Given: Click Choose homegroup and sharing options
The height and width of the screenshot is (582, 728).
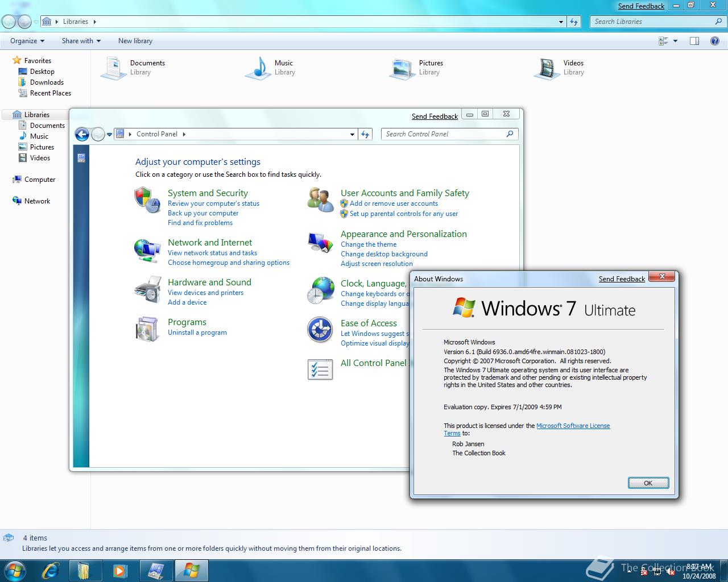Looking at the screenshot, I should click(x=229, y=263).
